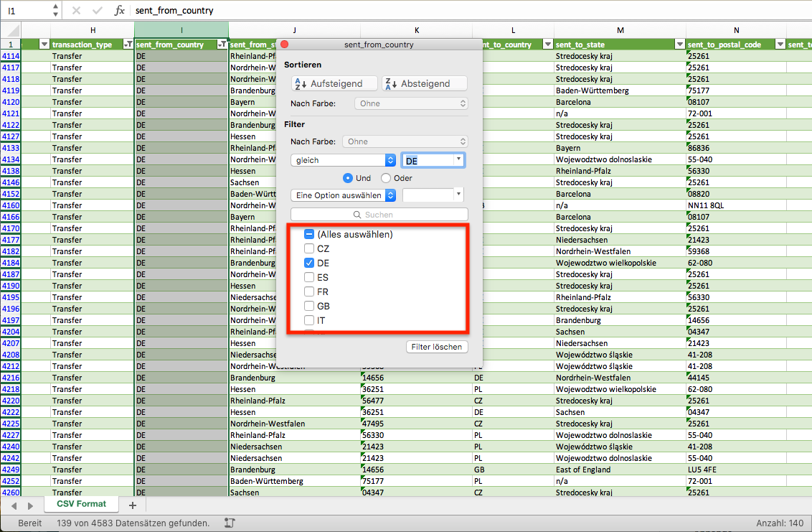Check the ES checkbox

click(x=309, y=277)
